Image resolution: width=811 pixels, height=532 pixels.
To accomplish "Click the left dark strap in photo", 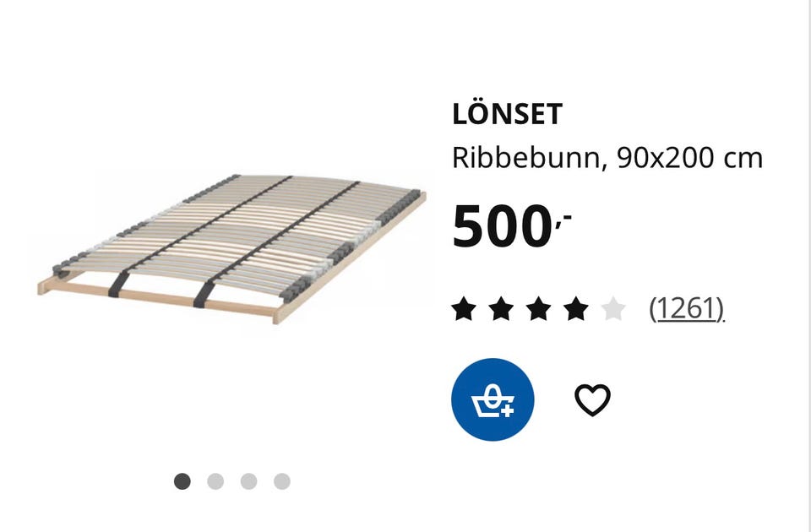I will 118,285.
